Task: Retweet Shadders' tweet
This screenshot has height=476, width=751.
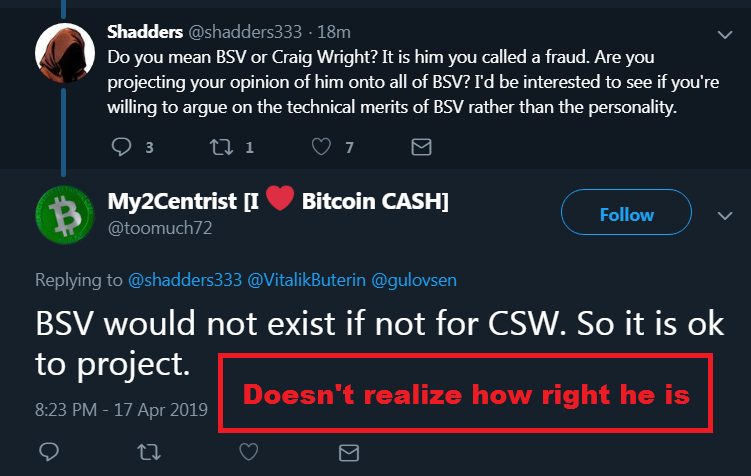Action: coord(219,147)
